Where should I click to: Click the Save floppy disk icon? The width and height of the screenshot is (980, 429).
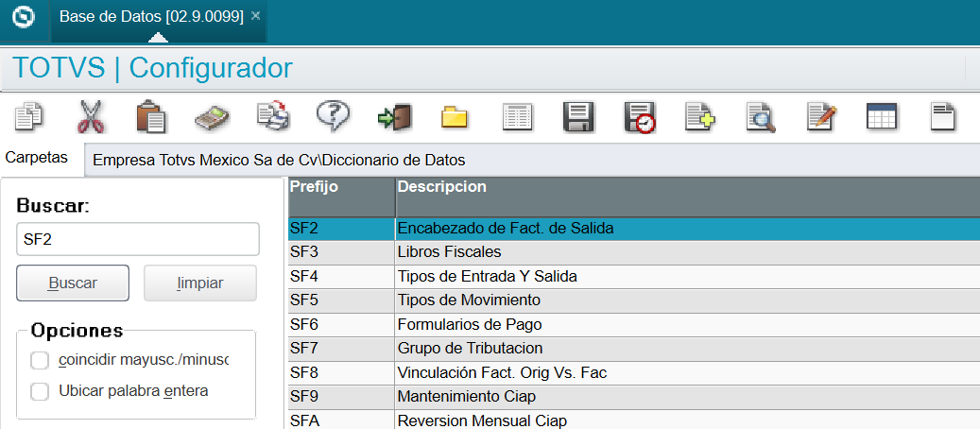(x=578, y=117)
